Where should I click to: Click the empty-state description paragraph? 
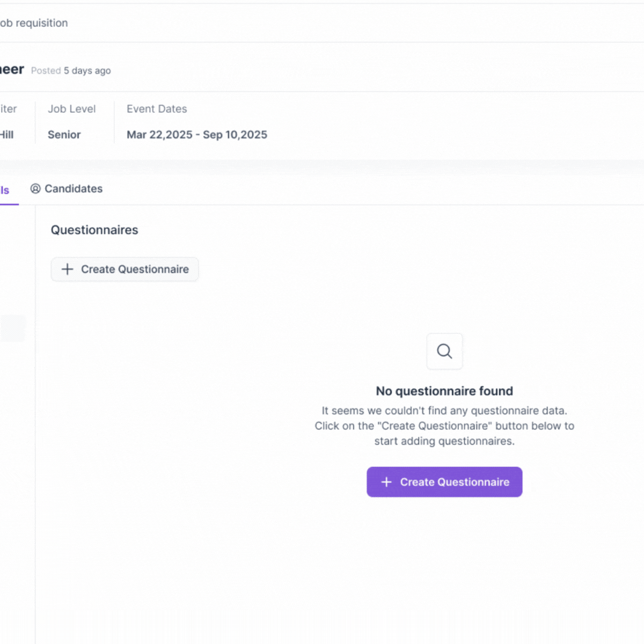pyautogui.click(x=444, y=426)
